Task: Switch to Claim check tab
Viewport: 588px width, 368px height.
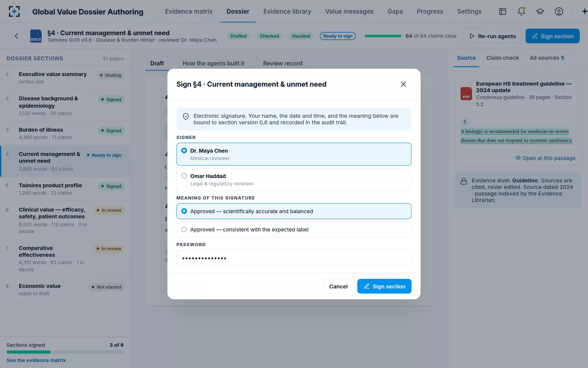Action: coord(503,58)
